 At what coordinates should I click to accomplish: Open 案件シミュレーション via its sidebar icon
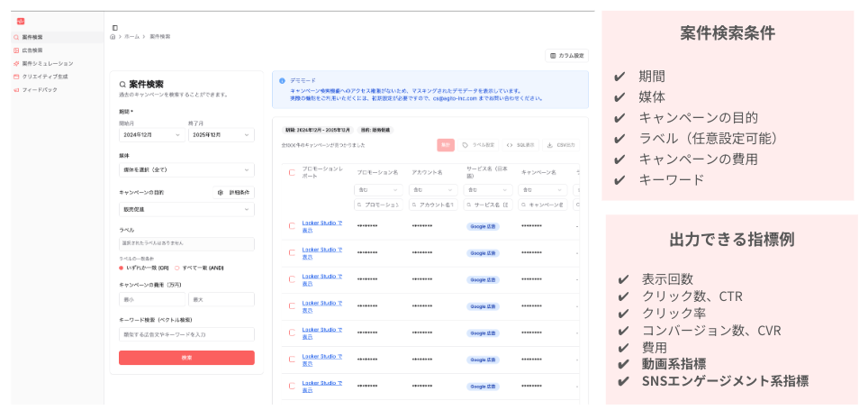(x=16, y=64)
